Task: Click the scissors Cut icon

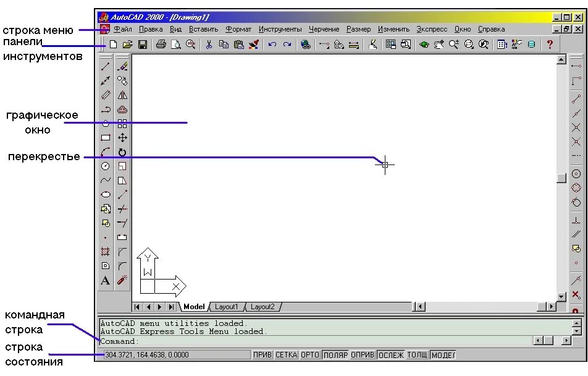Action: coord(209,45)
